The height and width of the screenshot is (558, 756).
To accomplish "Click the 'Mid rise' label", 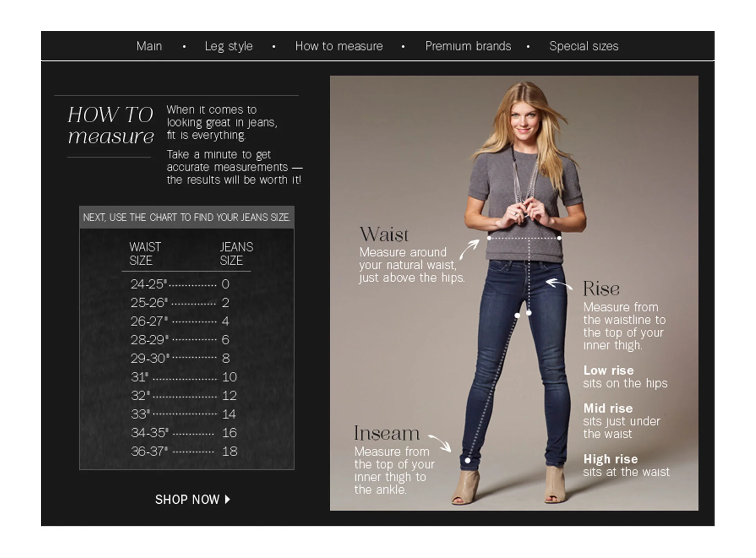I will [x=608, y=408].
